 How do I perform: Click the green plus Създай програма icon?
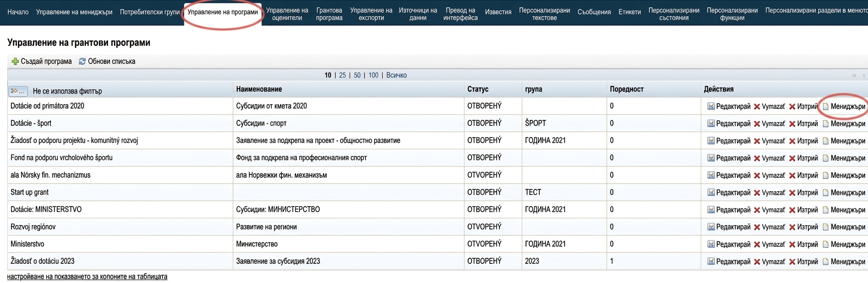click(x=15, y=61)
